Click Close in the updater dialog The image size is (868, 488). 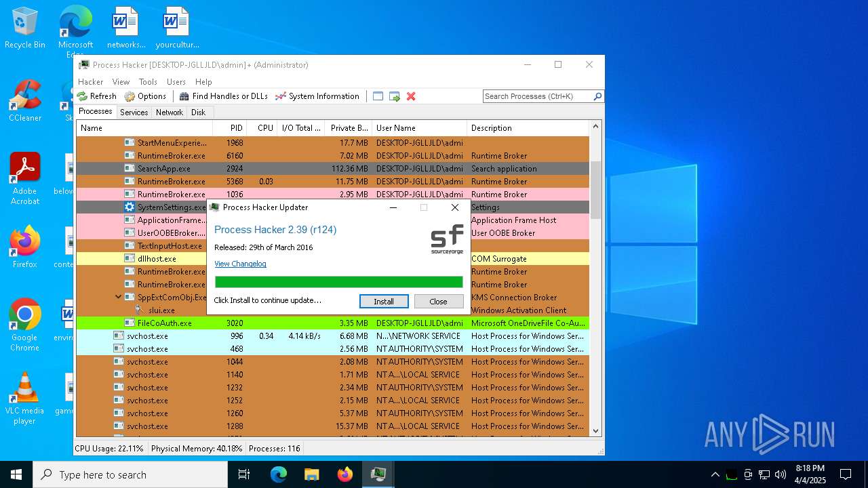438,302
